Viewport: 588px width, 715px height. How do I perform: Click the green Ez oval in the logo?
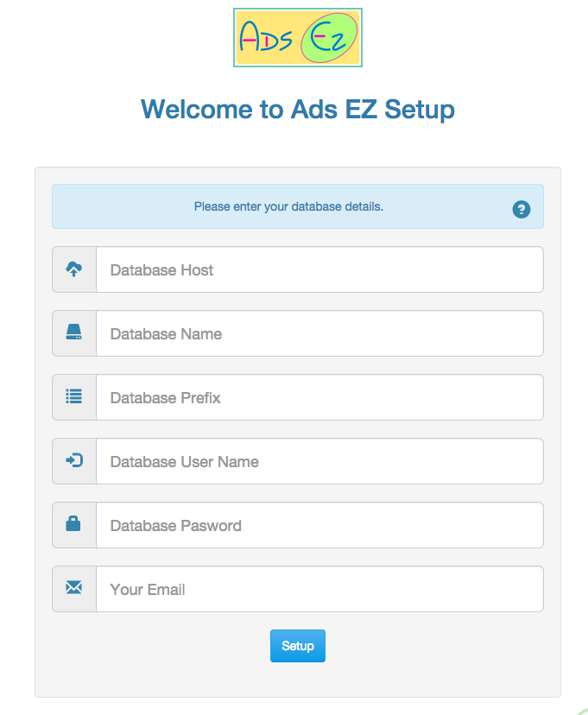[329, 38]
